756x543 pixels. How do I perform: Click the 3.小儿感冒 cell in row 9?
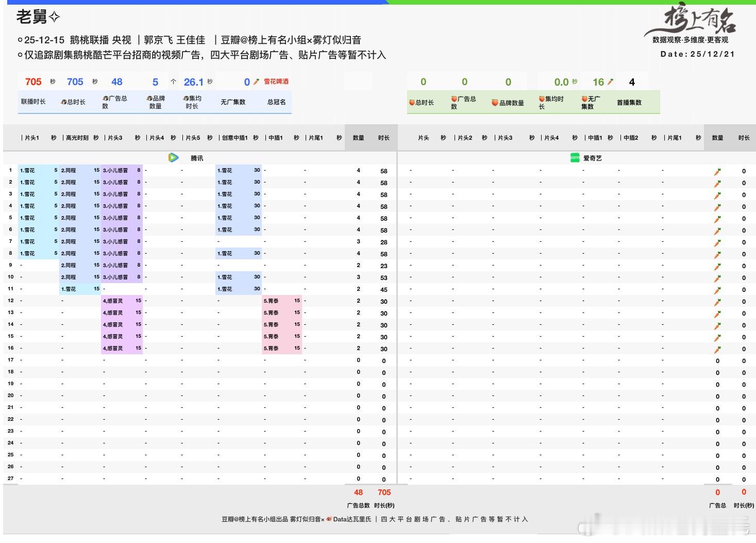122,265
